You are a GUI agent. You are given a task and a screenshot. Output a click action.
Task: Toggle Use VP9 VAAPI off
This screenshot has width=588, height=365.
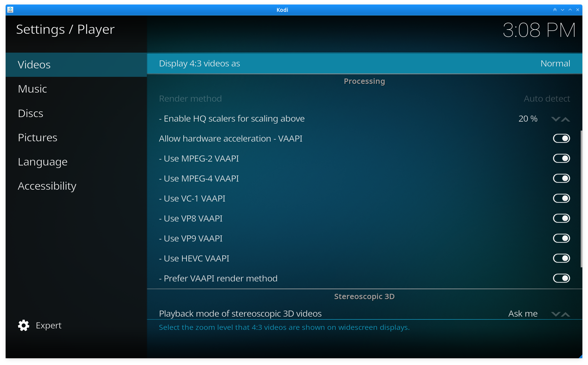pyautogui.click(x=562, y=238)
